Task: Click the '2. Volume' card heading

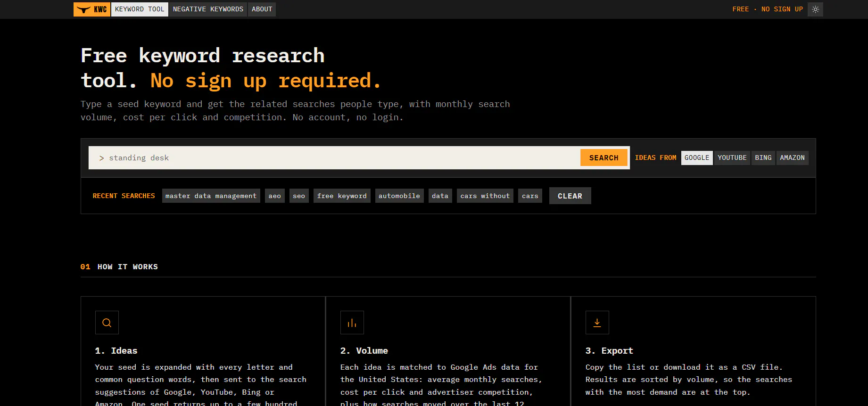Action: click(364, 351)
